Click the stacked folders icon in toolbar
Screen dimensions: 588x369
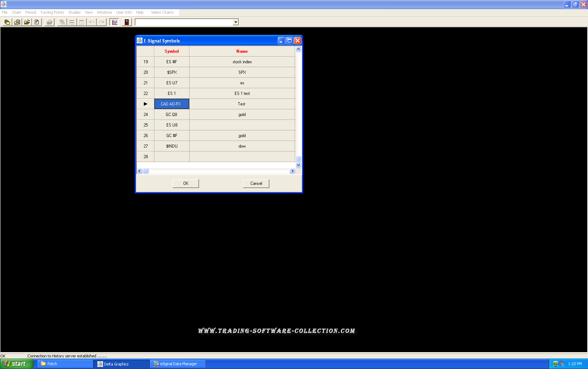point(7,22)
